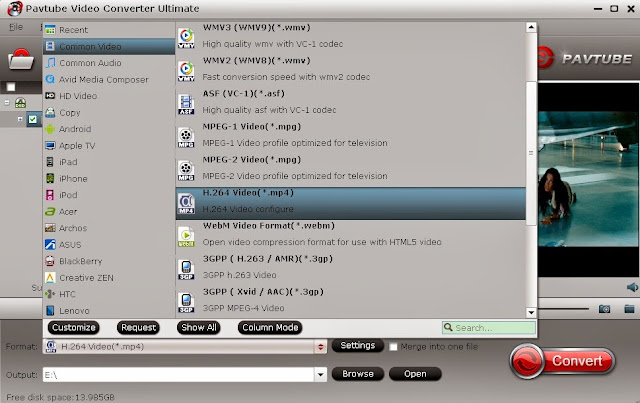The height and width of the screenshot is (403, 640).
Task: Click the H.264 Video MP4 icon
Action: pos(186,203)
